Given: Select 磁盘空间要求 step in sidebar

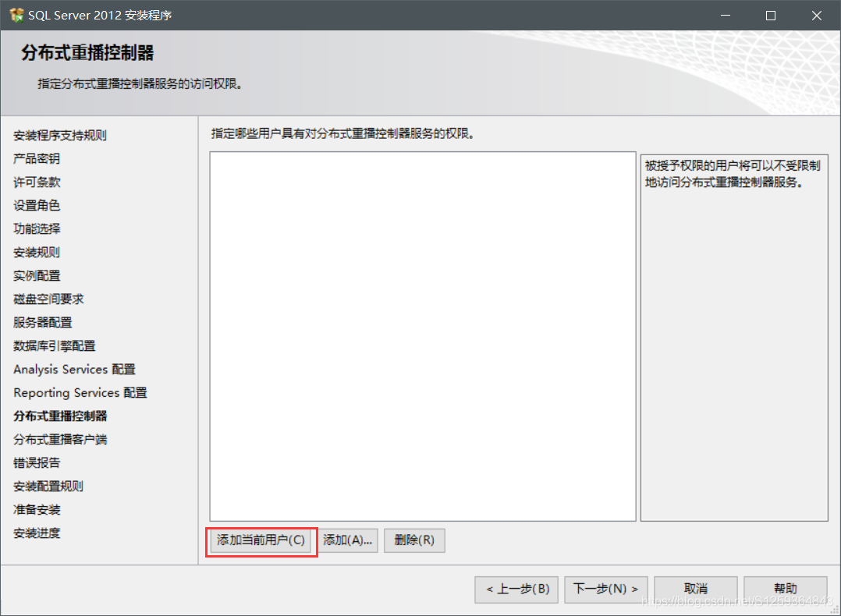Looking at the screenshot, I should point(48,299).
